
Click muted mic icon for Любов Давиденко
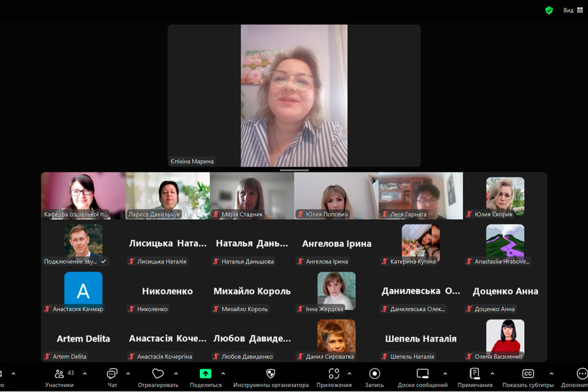click(216, 356)
